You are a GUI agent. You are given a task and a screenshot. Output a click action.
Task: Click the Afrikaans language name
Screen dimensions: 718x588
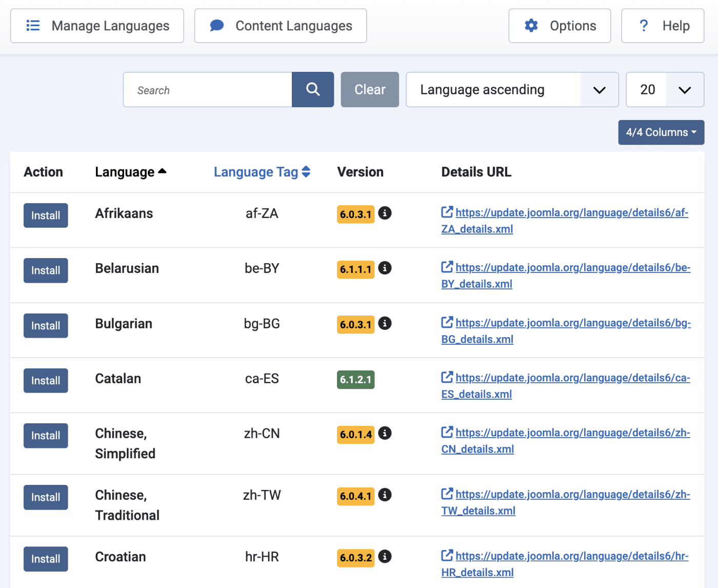coord(124,213)
